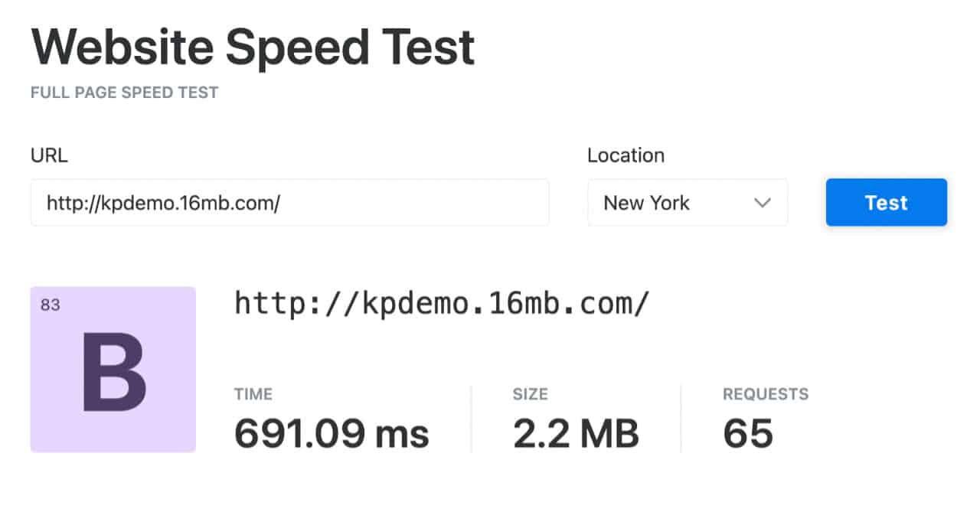This screenshot has height=512, width=980.
Task: Click the SIZE metric label
Action: click(x=530, y=395)
